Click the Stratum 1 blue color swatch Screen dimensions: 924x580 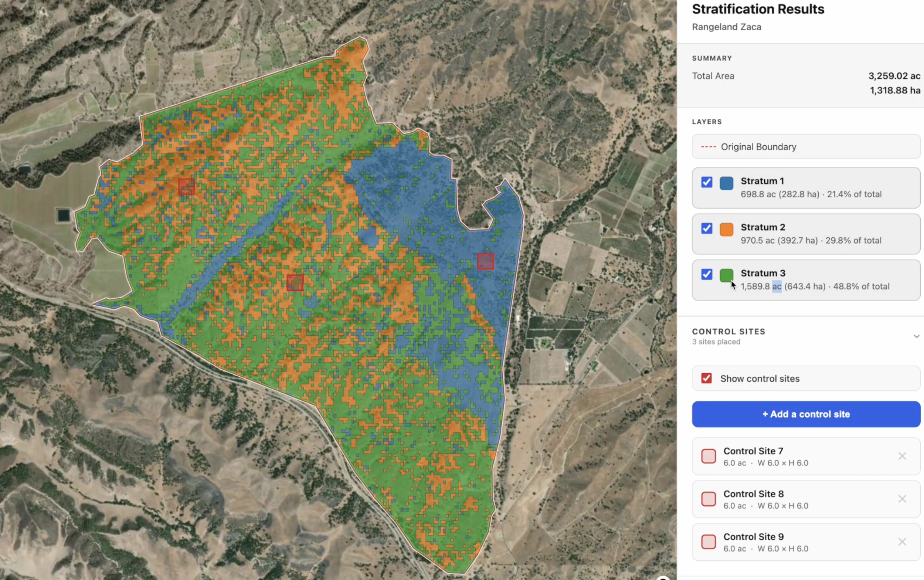726,183
